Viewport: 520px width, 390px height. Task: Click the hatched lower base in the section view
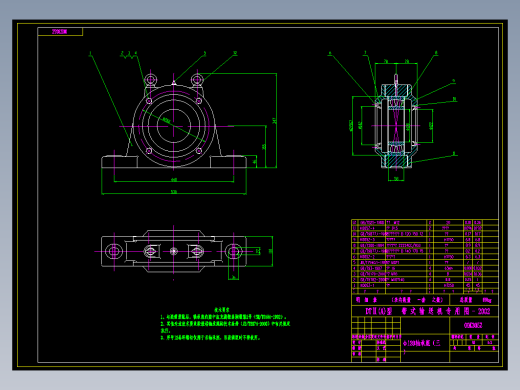point(396,162)
